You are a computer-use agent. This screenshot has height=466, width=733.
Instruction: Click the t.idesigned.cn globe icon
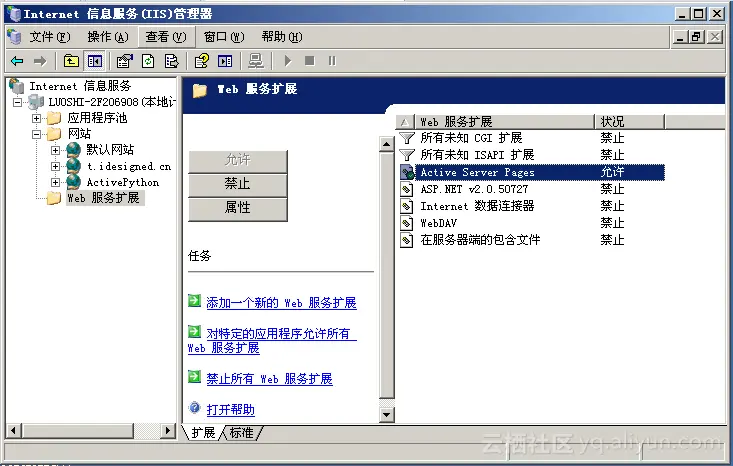point(73,166)
